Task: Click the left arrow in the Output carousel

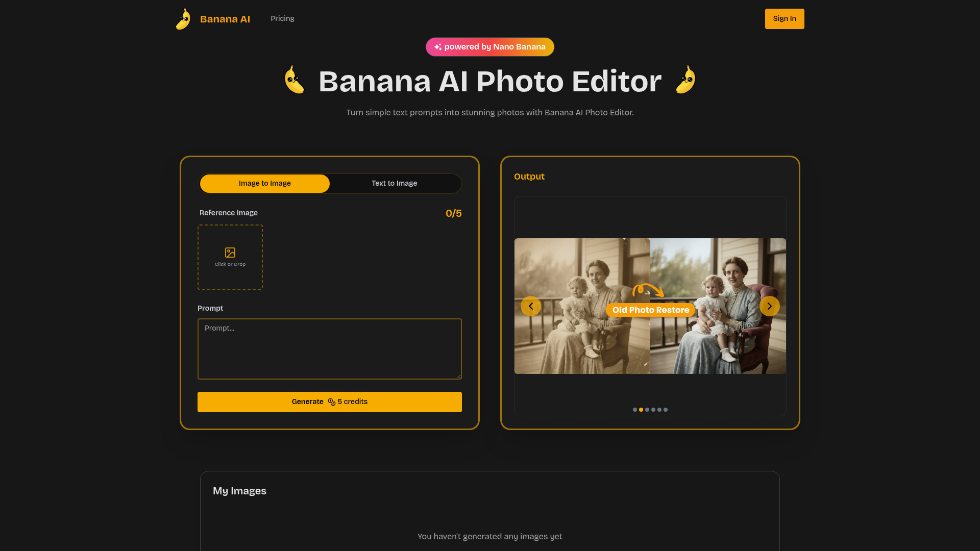Action: click(531, 306)
